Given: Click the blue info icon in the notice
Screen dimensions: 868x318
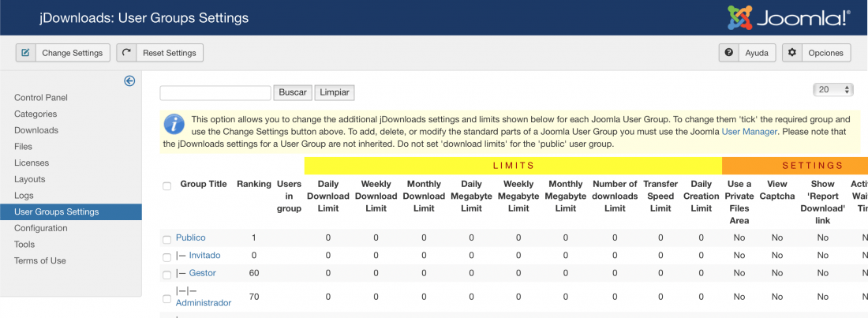Looking at the screenshot, I should click(174, 124).
